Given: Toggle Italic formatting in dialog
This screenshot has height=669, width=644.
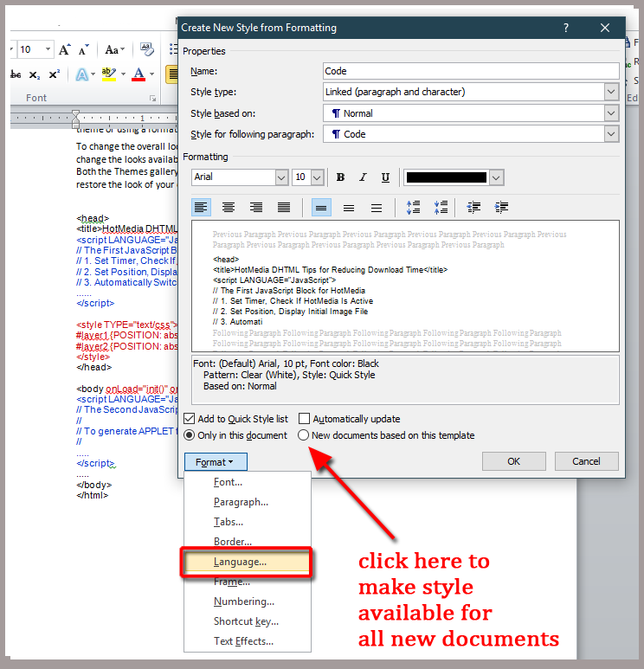Looking at the screenshot, I should click(363, 177).
